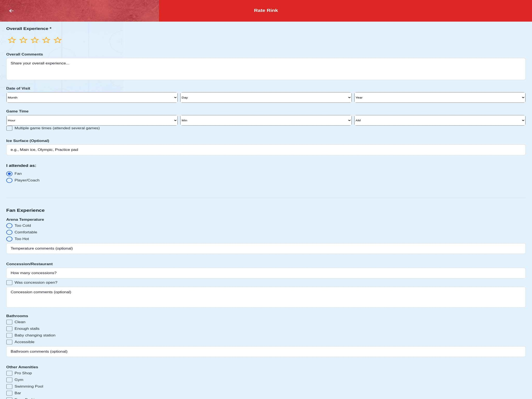Check the Clean bathrooms checkbox

(x=9, y=322)
